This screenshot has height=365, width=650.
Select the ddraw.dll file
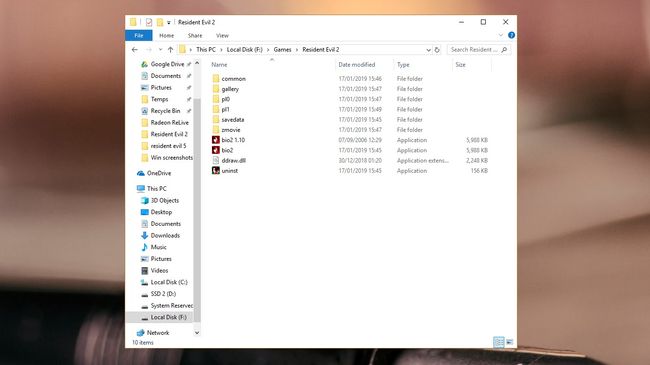pos(233,161)
